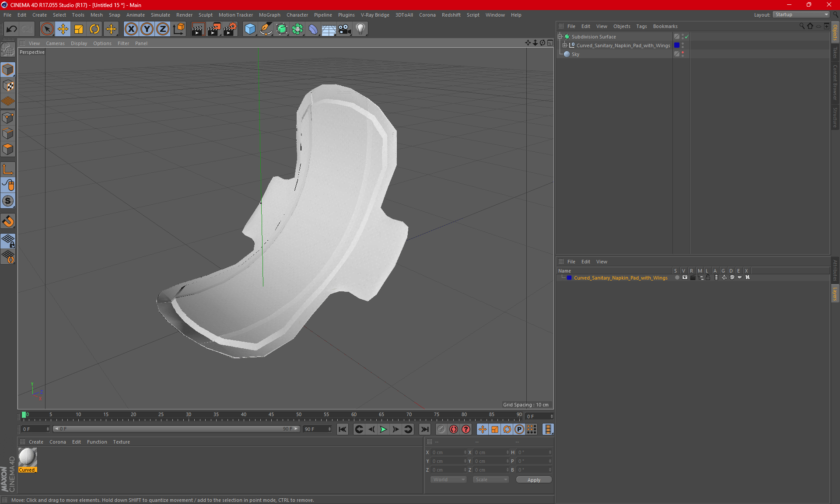The height and width of the screenshot is (504, 840).
Task: Toggle Y axis lock
Action: (147, 29)
